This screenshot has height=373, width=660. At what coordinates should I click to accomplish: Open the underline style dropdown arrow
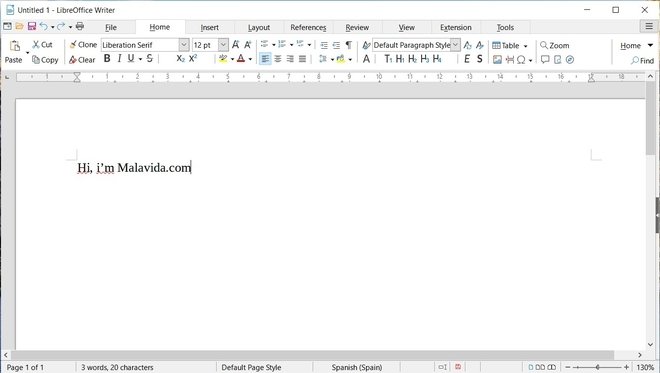[x=140, y=59]
